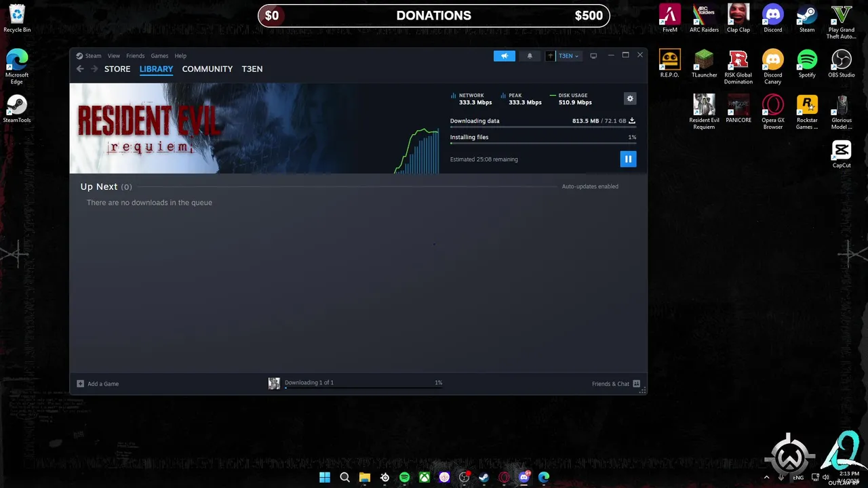Open File Explorer from taskbar
Image resolution: width=868 pixels, height=488 pixels.
click(x=365, y=477)
